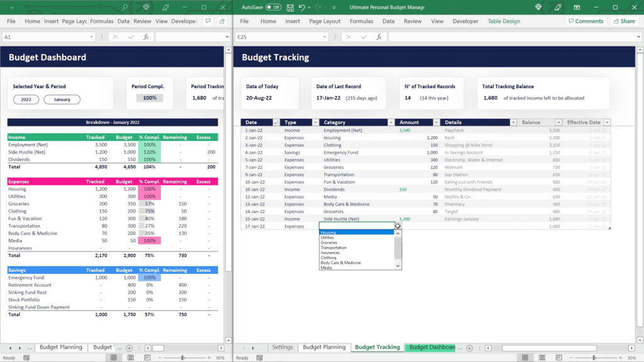
Task: Add a new sheet in the right workbook
Action: (469, 348)
